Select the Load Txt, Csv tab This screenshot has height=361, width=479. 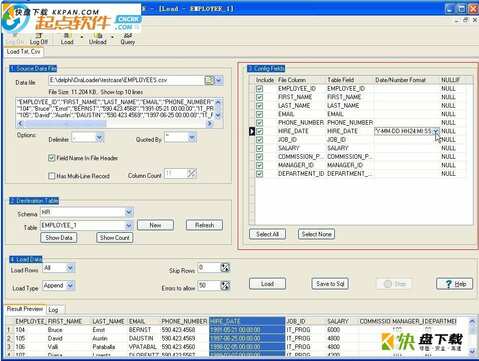point(24,52)
